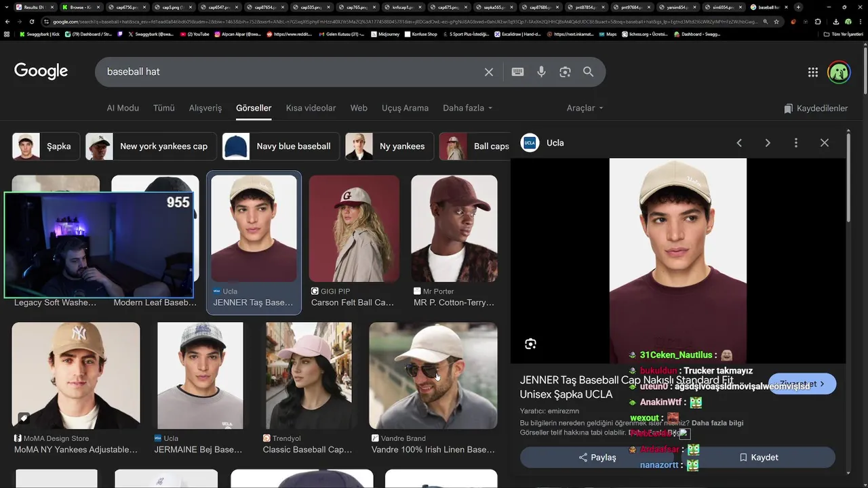Open Kaydedilenler saved items
868x488 pixels.
tap(816, 108)
